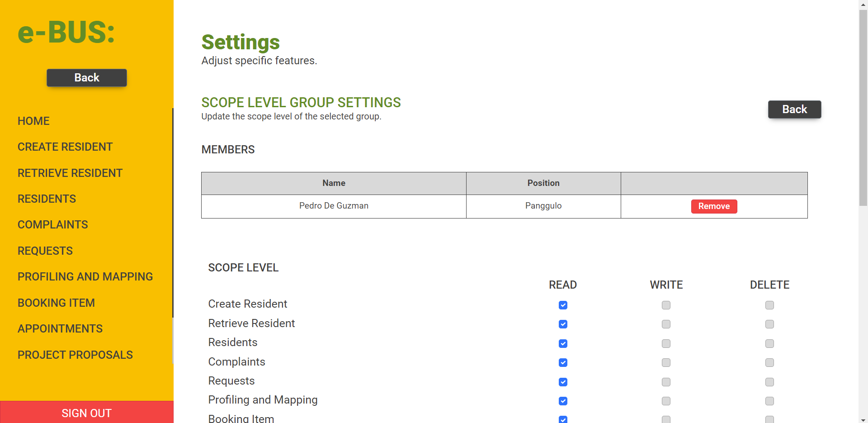The image size is (868, 423).
Task: Open Profiling and Mapping page
Action: pos(85,276)
